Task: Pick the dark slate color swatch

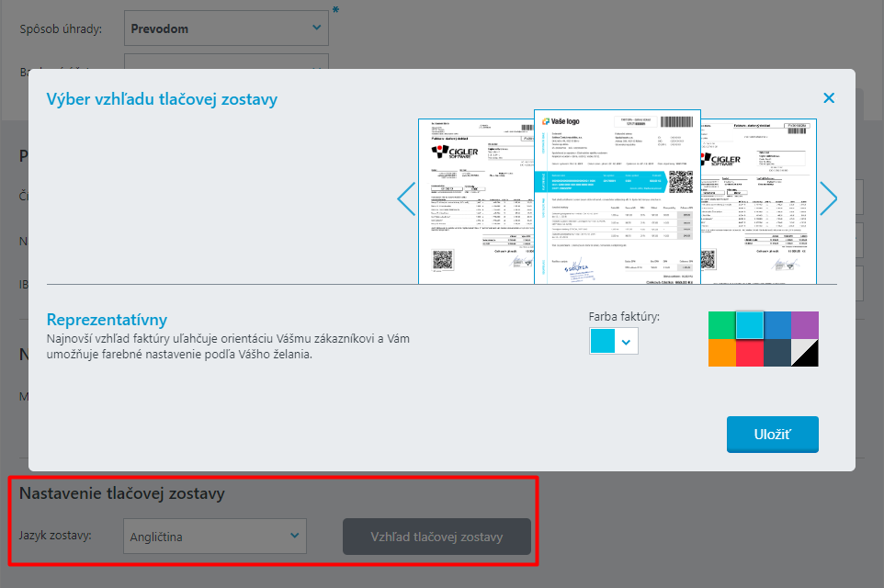Action: (776, 353)
